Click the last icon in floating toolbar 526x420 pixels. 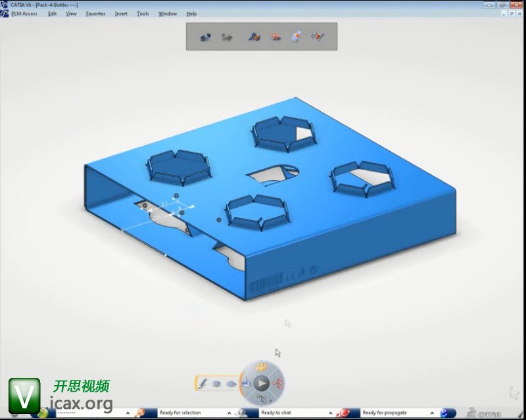[x=318, y=37]
